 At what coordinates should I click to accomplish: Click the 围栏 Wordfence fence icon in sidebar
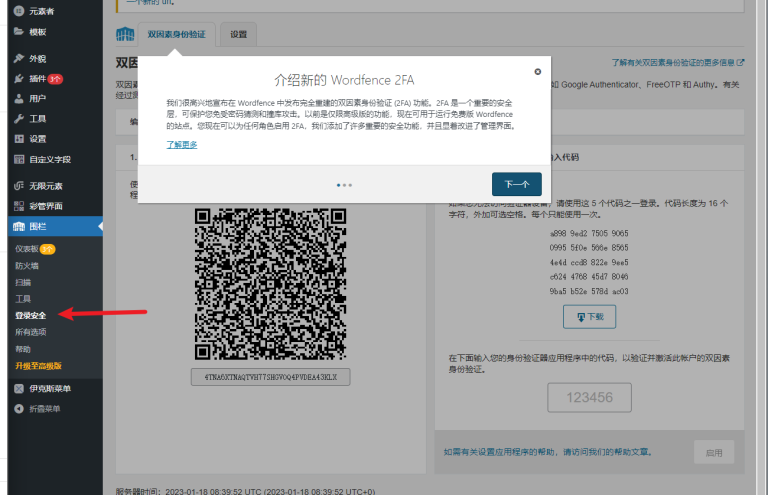19,226
